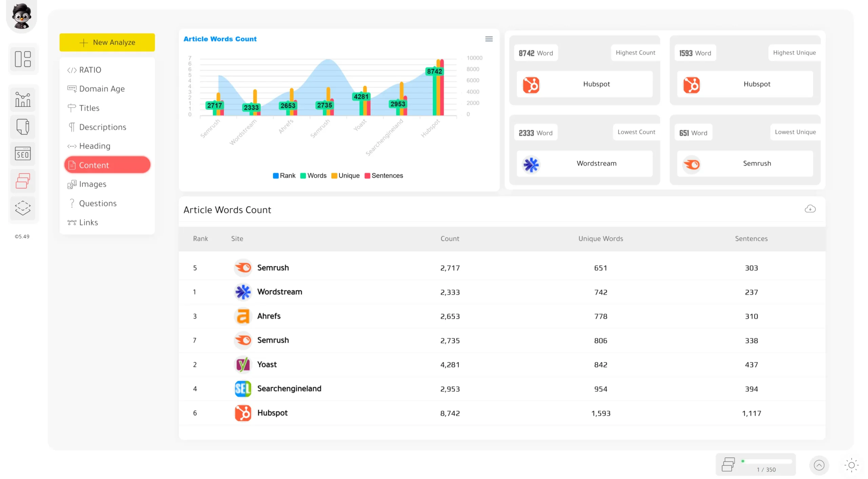Click Semrush logo in Lowest Unique card
The image size is (868, 479).
pyautogui.click(x=691, y=165)
